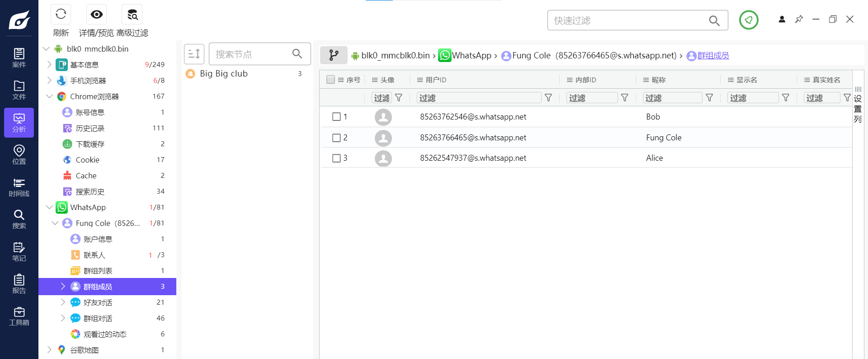Open the 工具箱 toolbox sidebar icon
Screen dimensions: 868x359
(19, 316)
